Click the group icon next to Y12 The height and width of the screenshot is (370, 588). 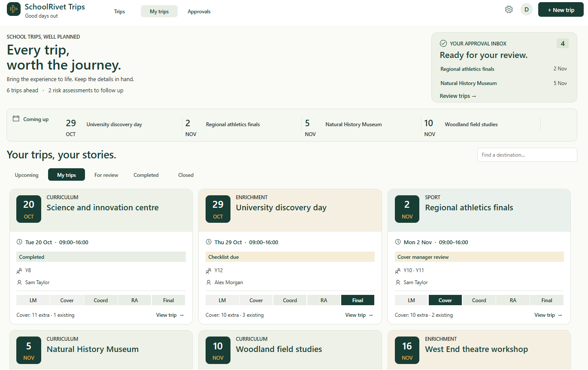[209, 271]
